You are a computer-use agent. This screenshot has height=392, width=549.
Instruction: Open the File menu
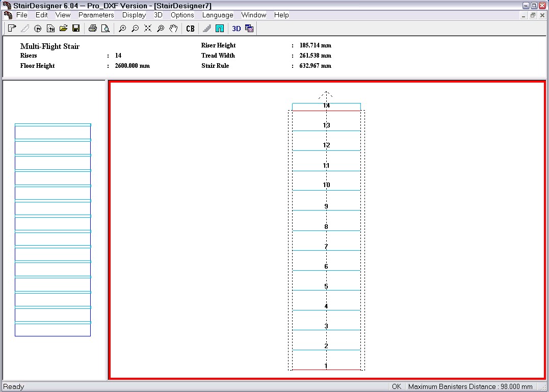[22, 15]
